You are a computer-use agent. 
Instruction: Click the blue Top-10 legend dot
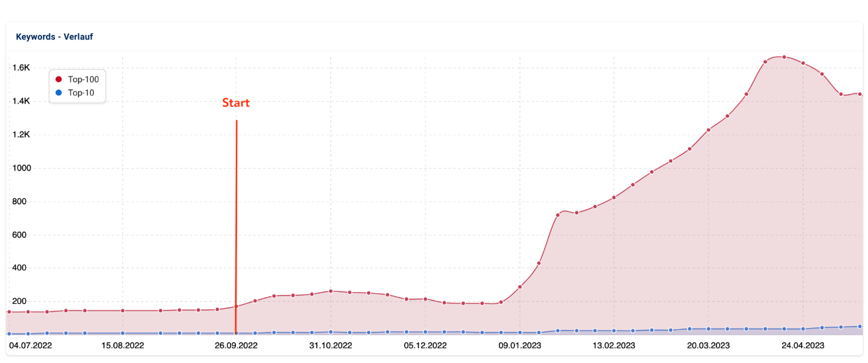58,93
